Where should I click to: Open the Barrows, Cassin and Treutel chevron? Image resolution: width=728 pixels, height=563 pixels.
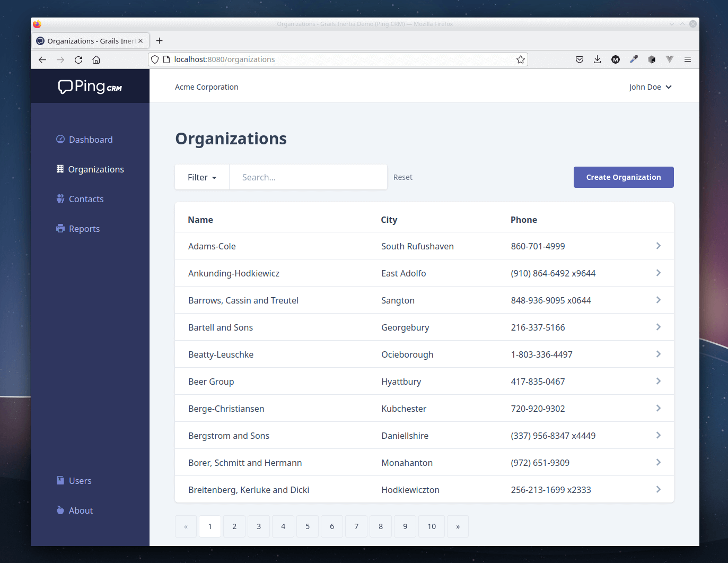[659, 300]
